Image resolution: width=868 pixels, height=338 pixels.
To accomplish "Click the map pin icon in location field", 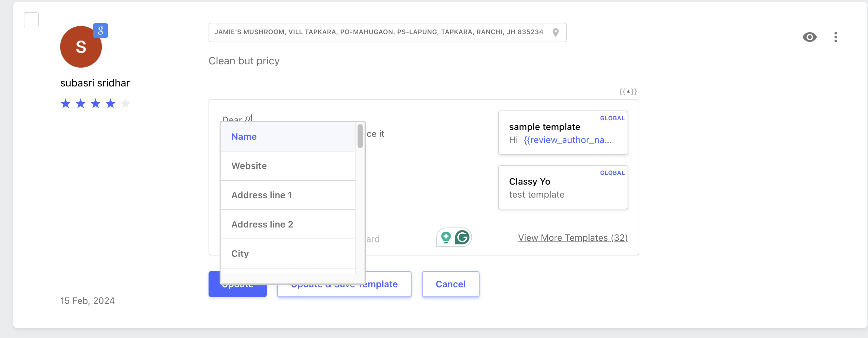I will click(556, 32).
